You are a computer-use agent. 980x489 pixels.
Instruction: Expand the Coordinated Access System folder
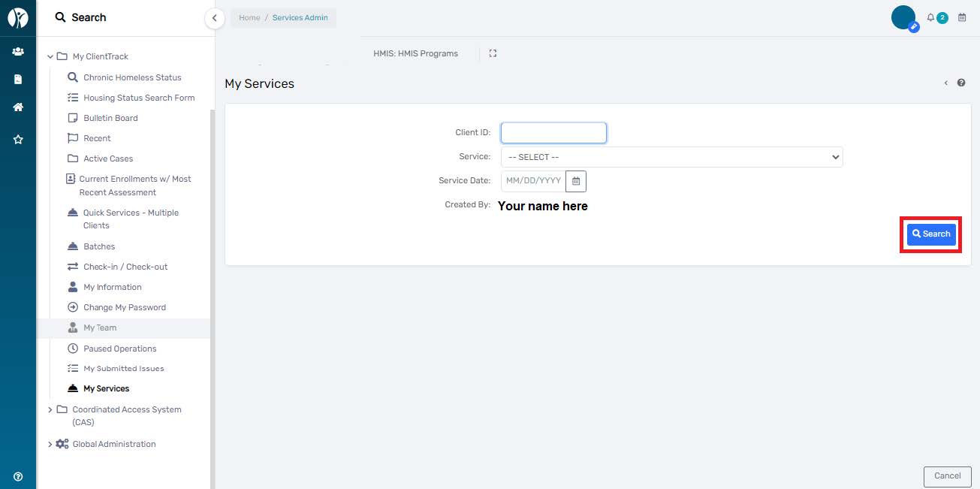(50, 409)
